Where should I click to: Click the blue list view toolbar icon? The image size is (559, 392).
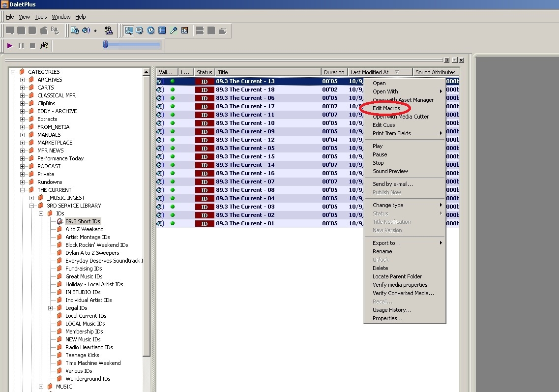tap(162, 30)
